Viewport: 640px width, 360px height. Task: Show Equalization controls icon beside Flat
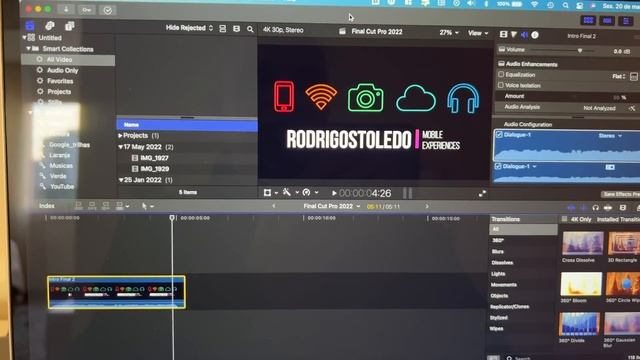coord(634,77)
